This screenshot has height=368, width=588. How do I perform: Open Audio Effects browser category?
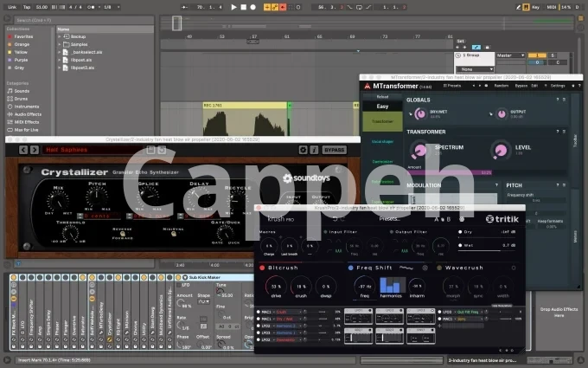[x=26, y=113]
